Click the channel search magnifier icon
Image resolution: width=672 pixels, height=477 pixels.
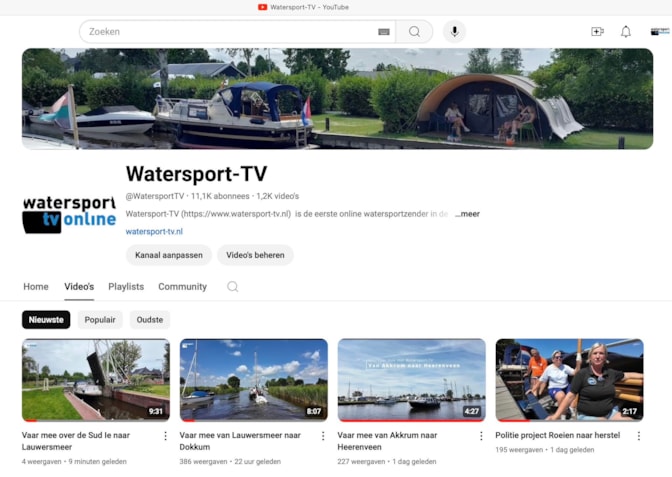[x=233, y=287]
